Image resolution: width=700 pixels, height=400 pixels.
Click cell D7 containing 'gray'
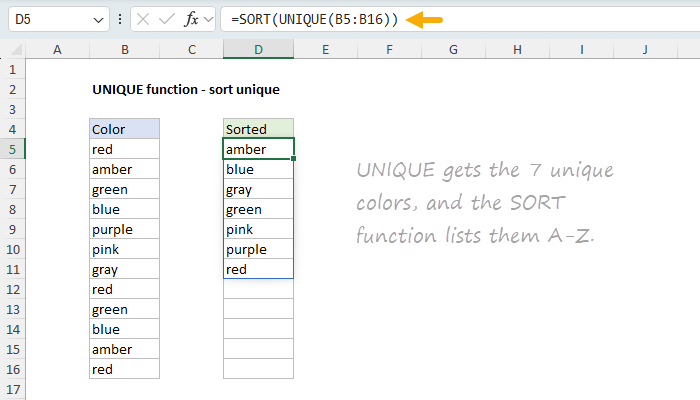(x=258, y=189)
